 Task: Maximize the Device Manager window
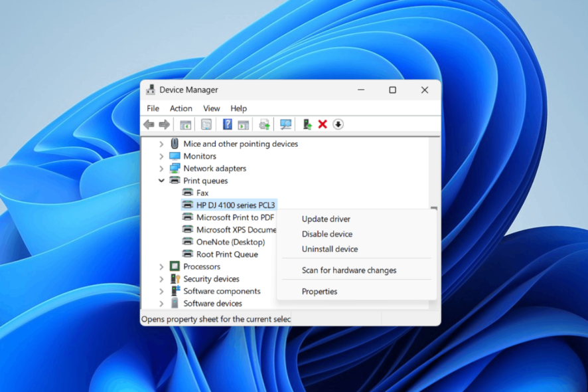click(393, 90)
